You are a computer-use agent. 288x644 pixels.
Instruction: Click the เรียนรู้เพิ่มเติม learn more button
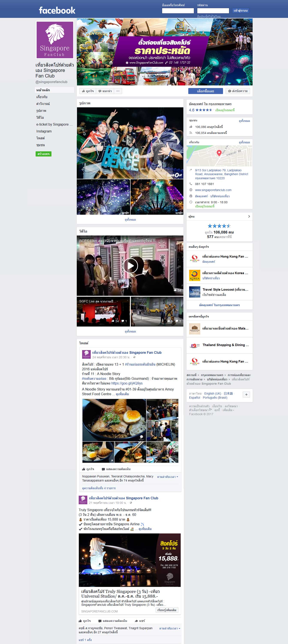click(x=167, y=610)
